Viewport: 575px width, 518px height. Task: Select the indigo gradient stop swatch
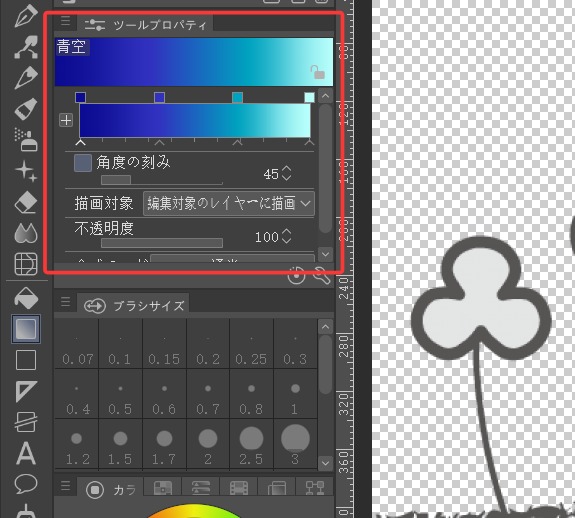click(159, 98)
